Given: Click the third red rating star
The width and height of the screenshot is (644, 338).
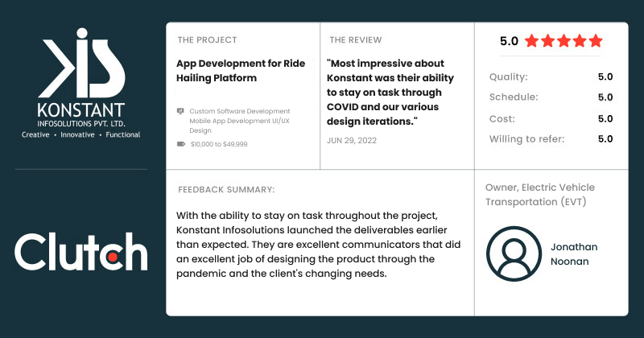Looking at the screenshot, I should 563,41.
